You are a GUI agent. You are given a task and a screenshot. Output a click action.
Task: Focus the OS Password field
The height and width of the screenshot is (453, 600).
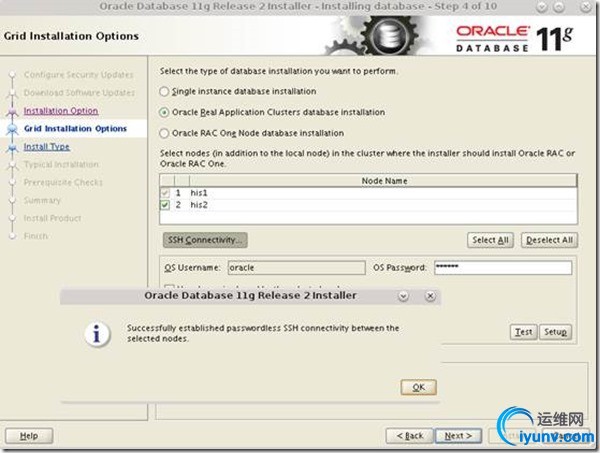(503, 267)
